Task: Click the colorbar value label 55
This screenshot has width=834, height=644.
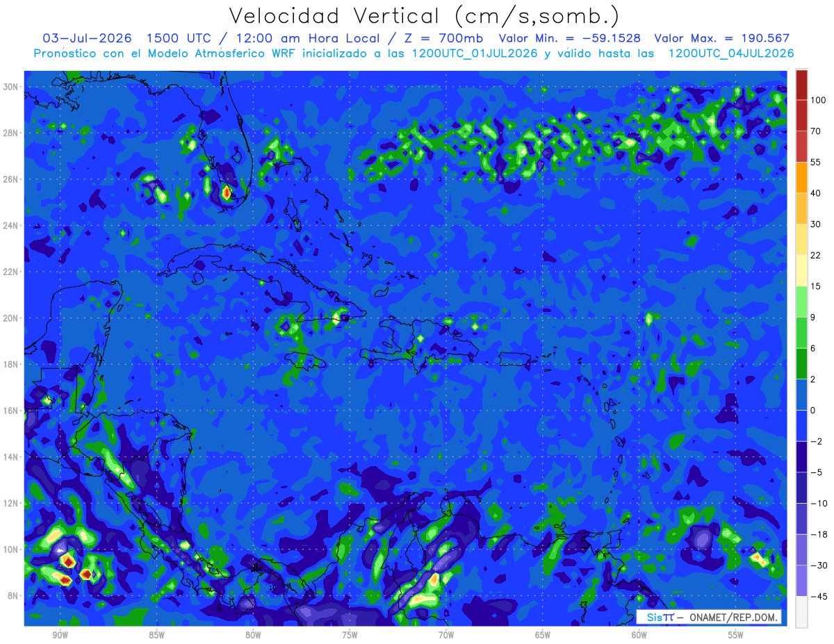Action: pyautogui.click(x=816, y=162)
